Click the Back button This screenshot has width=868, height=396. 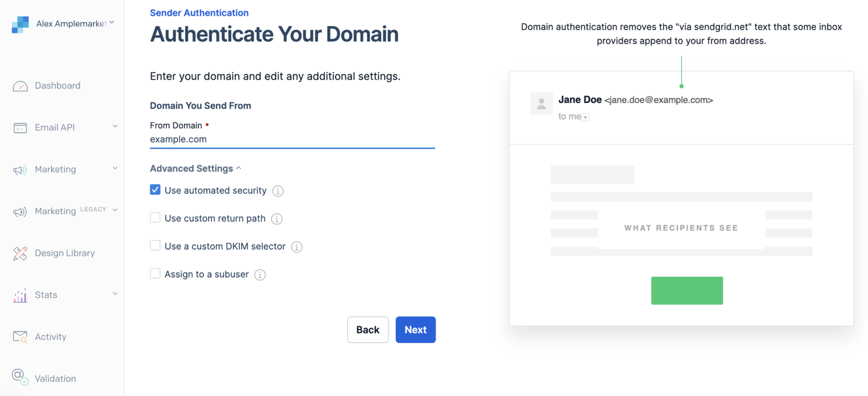[x=368, y=329]
